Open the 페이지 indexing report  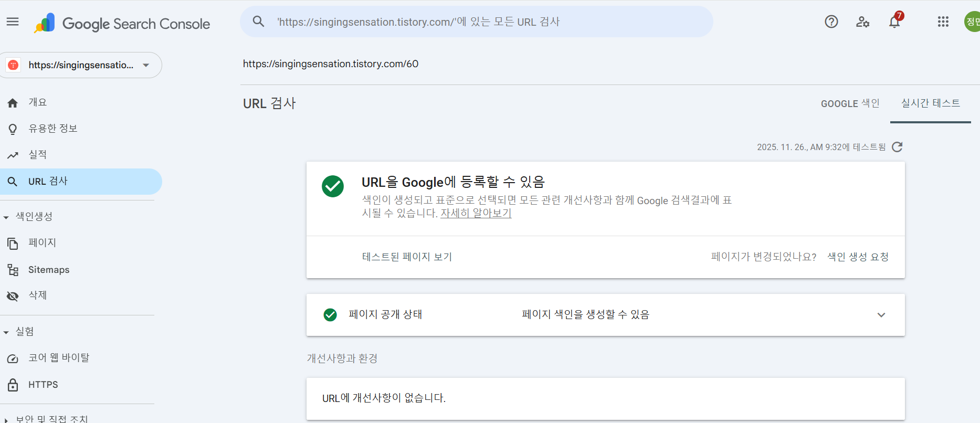(x=80, y=244)
